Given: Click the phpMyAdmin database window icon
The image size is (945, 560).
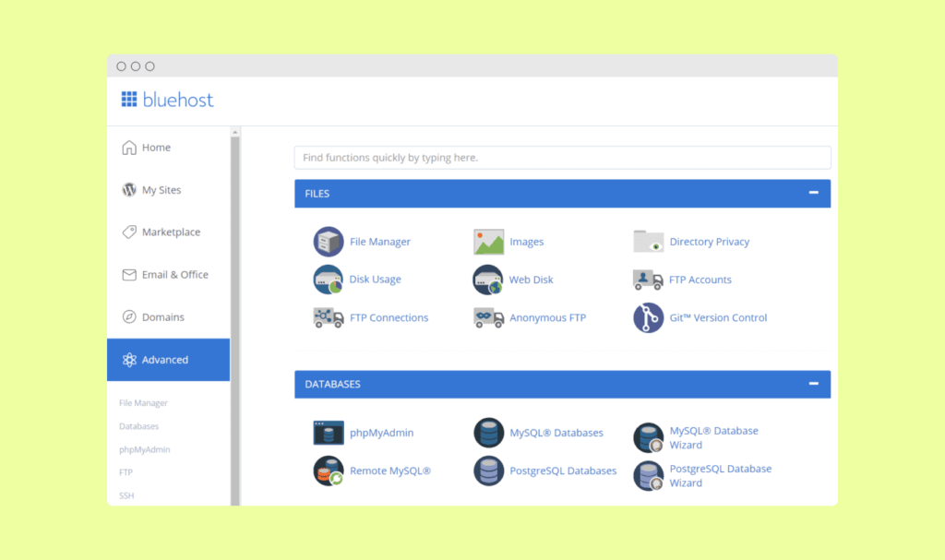Looking at the screenshot, I should click(329, 433).
